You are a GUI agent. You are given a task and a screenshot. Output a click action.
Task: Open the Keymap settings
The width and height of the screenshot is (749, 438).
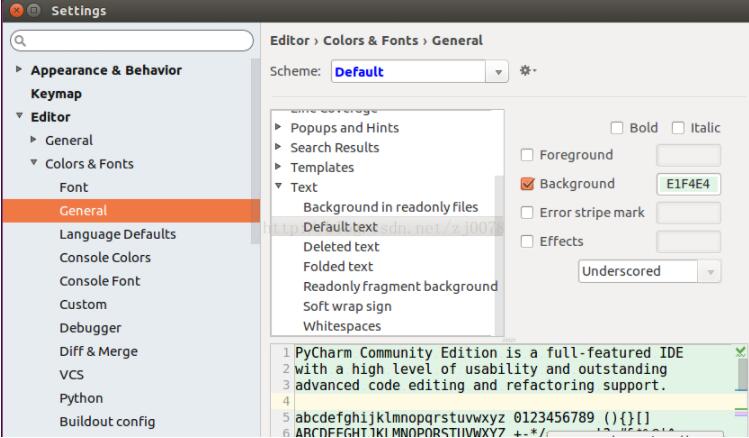(56, 94)
